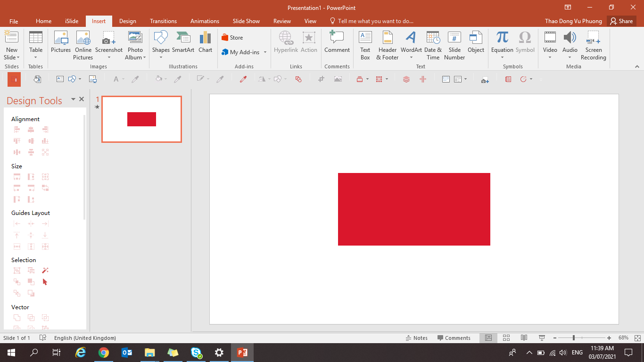Insert Slide Number
This screenshot has height=362, width=644.
pos(454,45)
